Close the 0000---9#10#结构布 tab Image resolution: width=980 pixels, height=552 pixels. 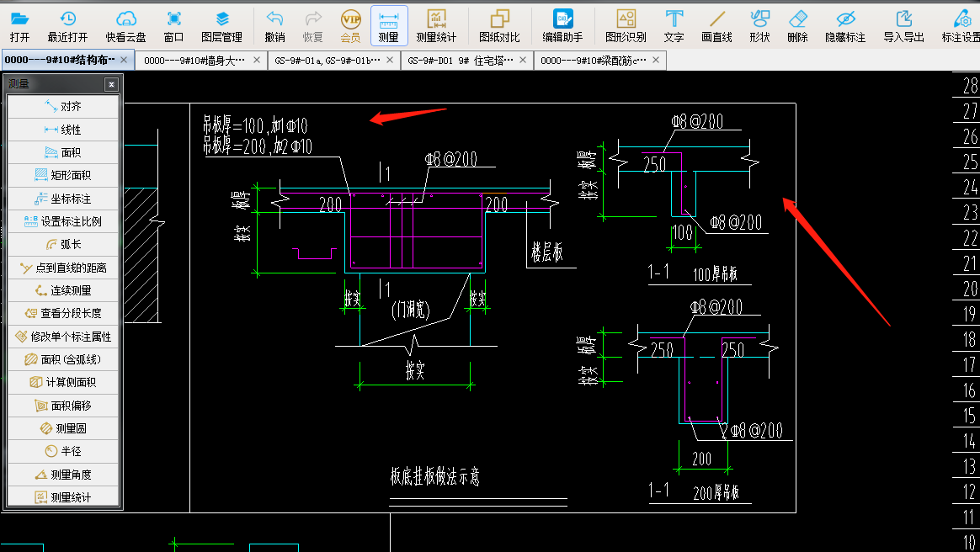124,60
